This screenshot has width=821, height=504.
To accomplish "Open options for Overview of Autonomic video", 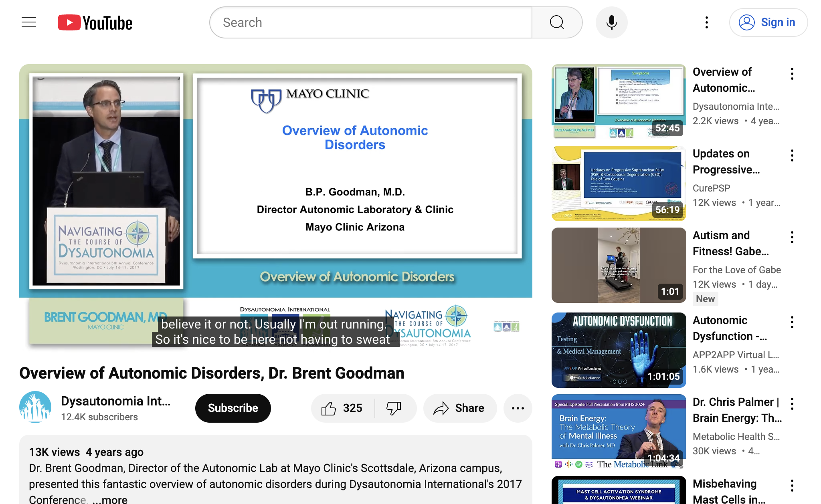I will pos(792,74).
